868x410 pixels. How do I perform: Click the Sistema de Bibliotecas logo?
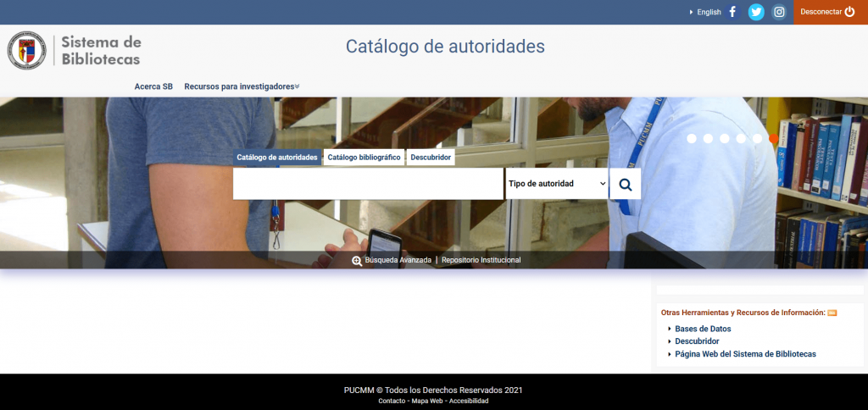tap(75, 51)
